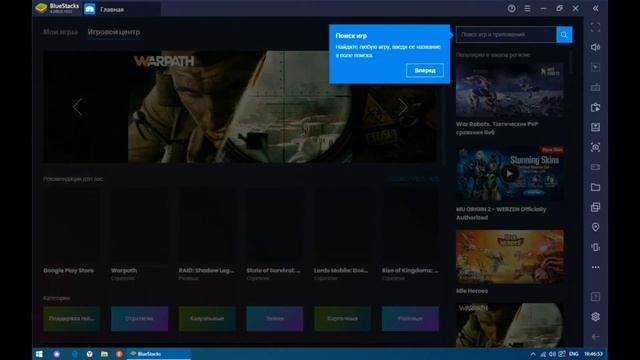Image resolution: width=640 pixels, height=360 pixels.
Task: Open Rise of Kingdoms game tile
Action: (410, 234)
